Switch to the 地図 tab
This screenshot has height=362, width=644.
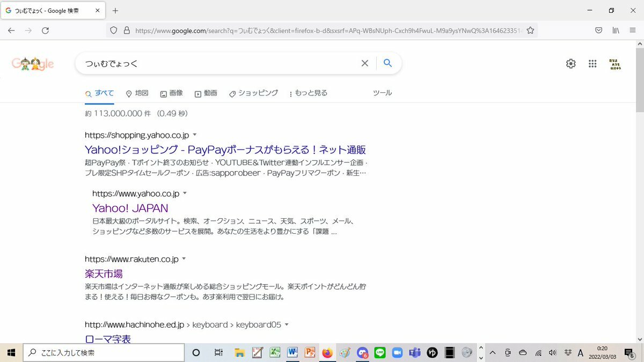click(137, 93)
